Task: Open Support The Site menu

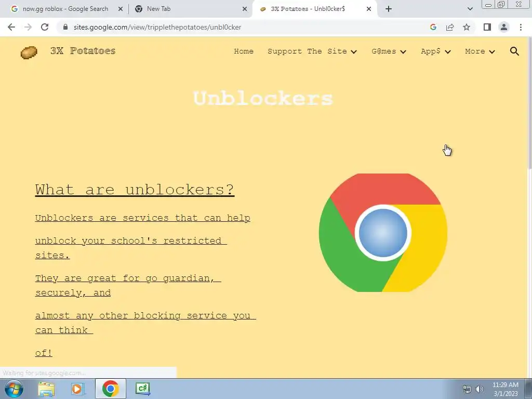Action: point(307,51)
